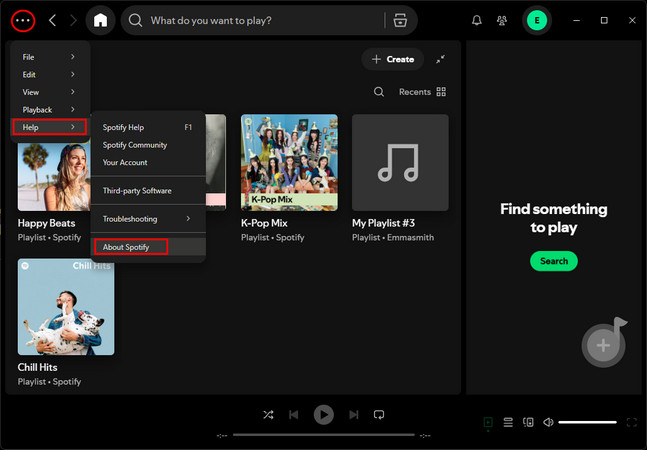The height and width of the screenshot is (450, 647).
Task: Click the Happy Beats title
Action: [x=47, y=223]
